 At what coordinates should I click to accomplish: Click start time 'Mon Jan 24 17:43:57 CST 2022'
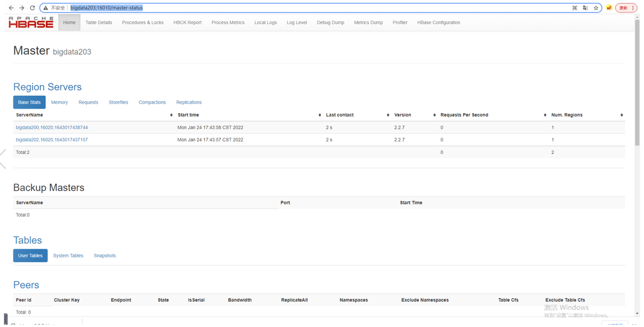tap(211, 139)
